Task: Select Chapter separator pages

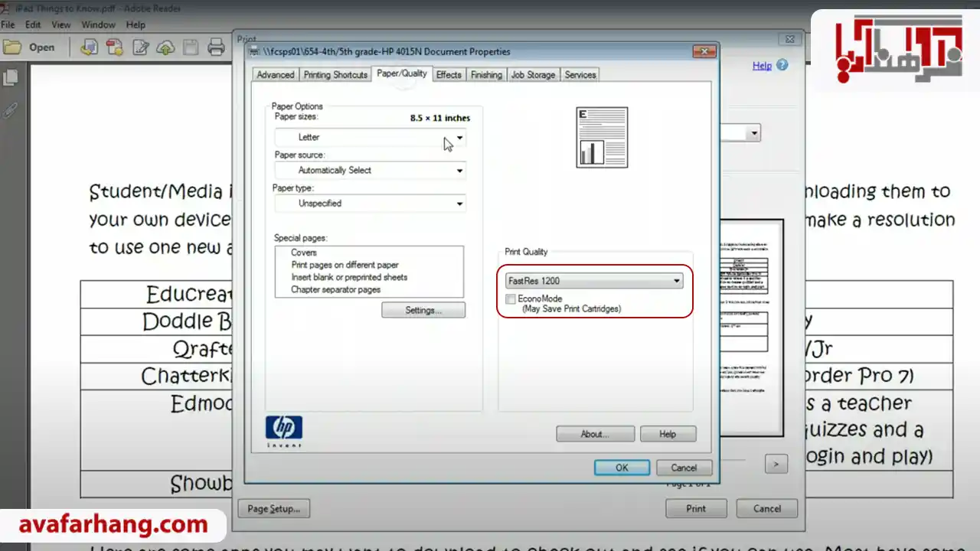Action: click(x=335, y=289)
